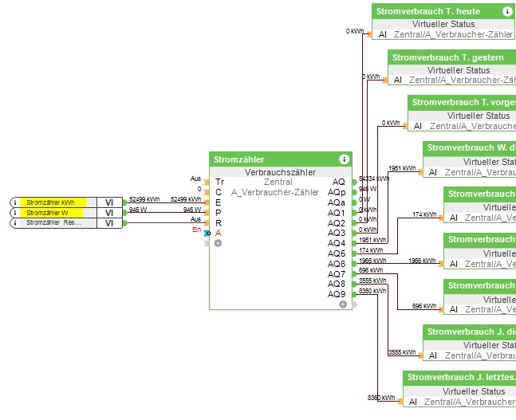Click the AQp output connector dot
The height and width of the screenshot is (420, 516).
[354, 192]
